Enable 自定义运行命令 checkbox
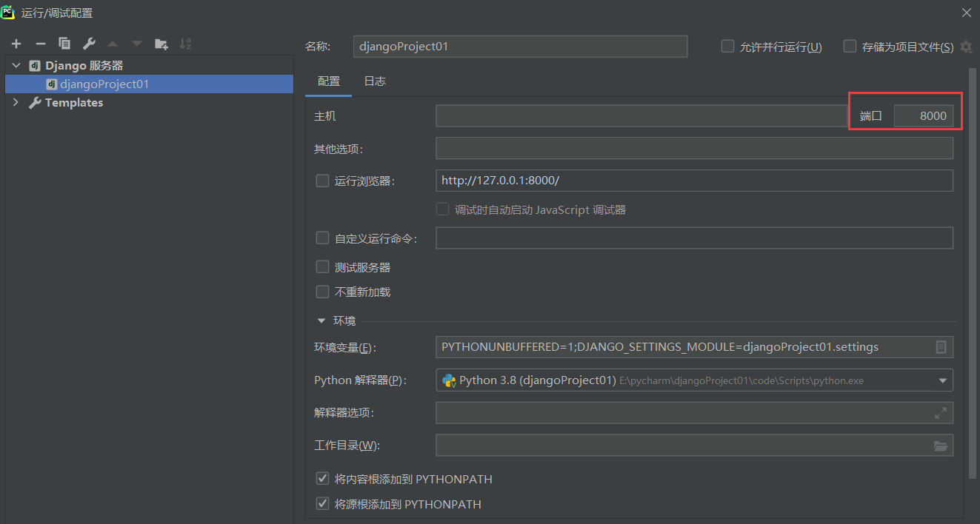 [x=322, y=238]
